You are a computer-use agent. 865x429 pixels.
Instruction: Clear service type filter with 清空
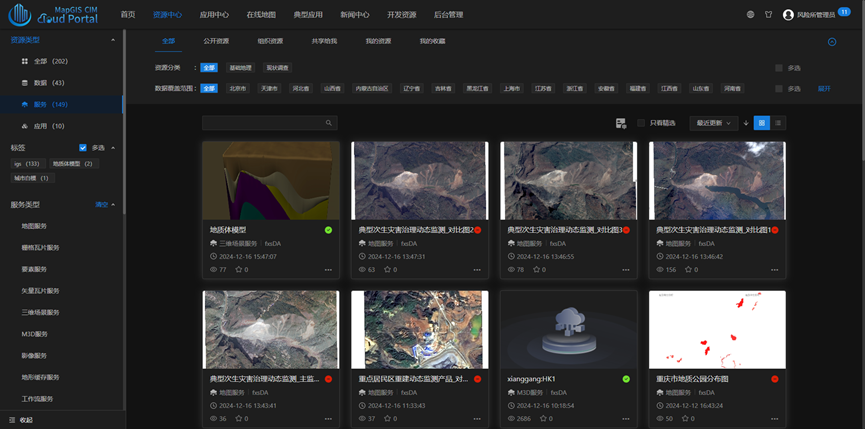tap(102, 205)
